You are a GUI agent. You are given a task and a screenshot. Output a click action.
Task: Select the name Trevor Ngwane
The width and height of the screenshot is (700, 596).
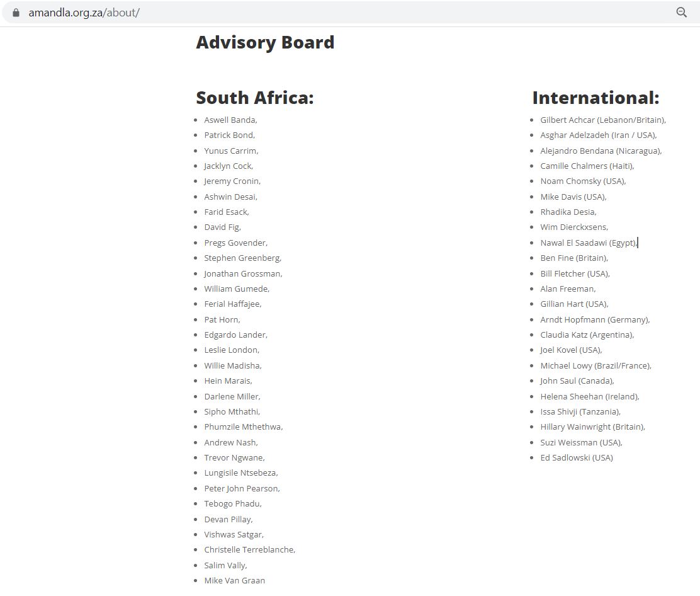tap(234, 457)
